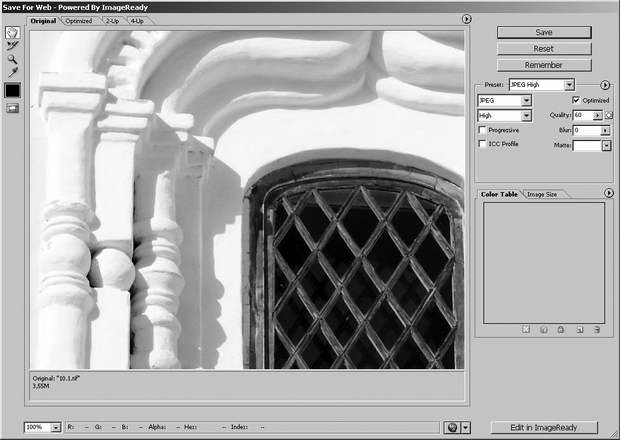Click the Save button
Image resolution: width=620 pixels, height=440 pixels.
[543, 32]
